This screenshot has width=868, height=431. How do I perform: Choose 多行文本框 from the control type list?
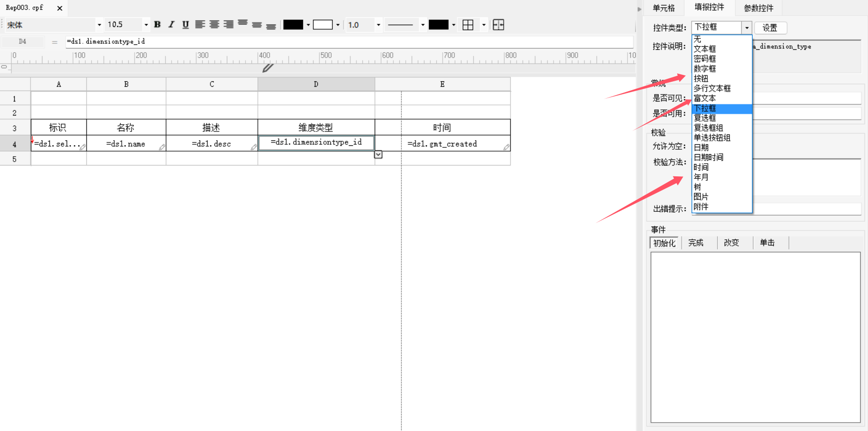pyautogui.click(x=722, y=88)
